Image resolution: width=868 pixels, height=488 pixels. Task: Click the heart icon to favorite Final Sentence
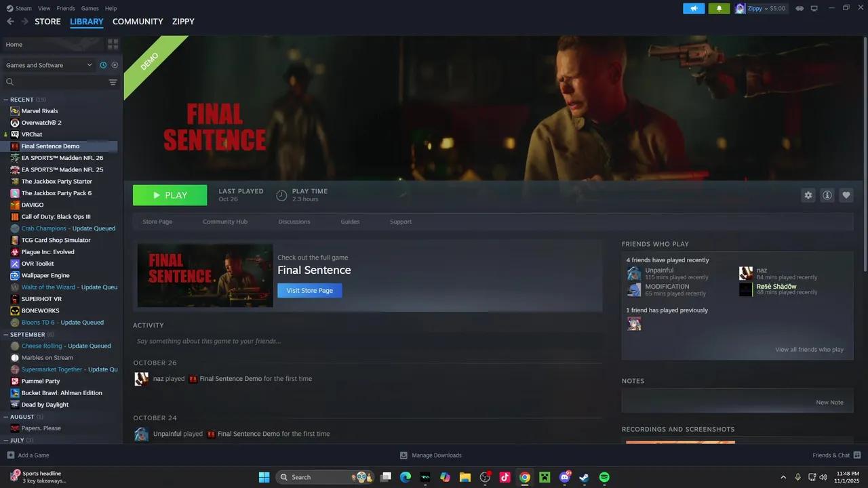(846, 195)
